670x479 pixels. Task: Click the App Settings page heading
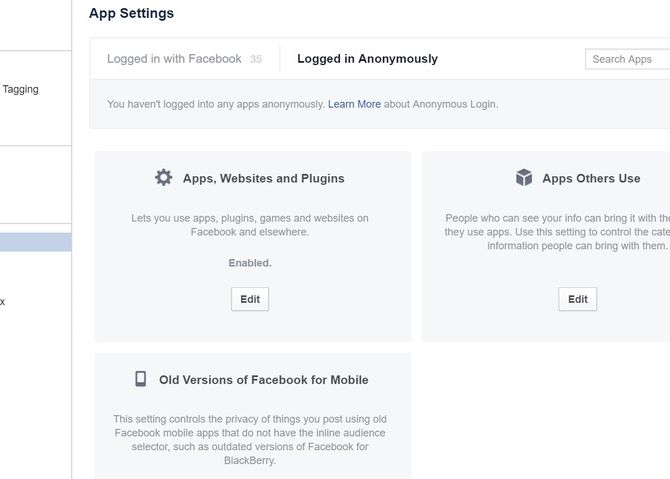point(131,13)
